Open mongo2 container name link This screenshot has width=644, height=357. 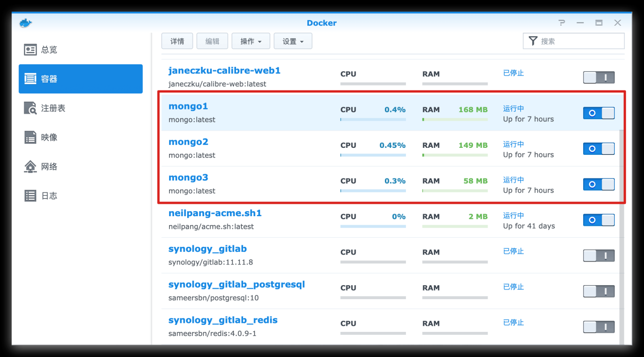(x=188, y=142)
